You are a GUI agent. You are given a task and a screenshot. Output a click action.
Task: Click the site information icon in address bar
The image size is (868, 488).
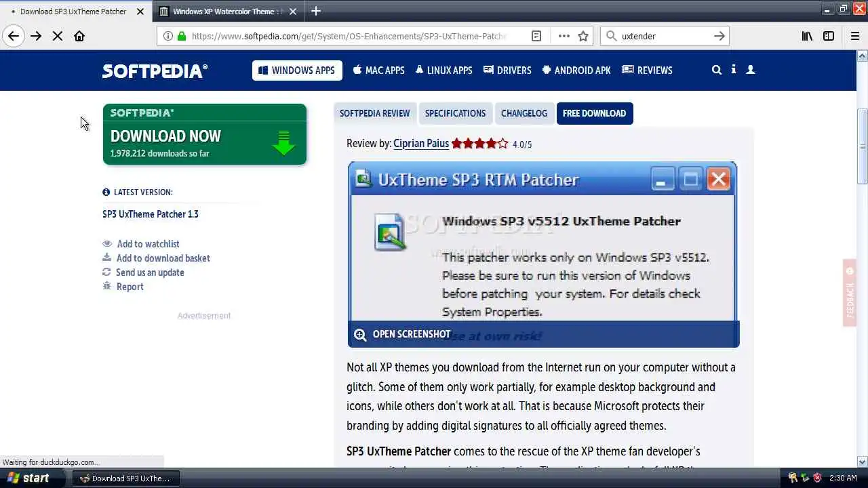[167, 36]
